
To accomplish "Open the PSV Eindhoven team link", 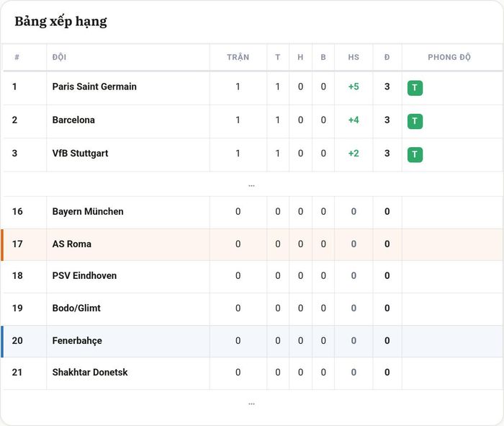I will point(84,276).
